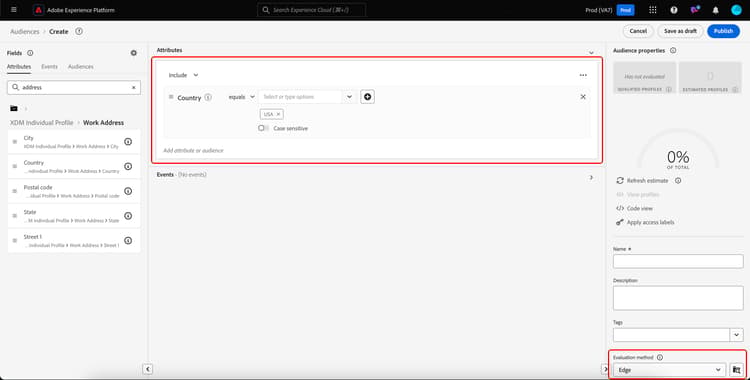Click Save as draft
Image resolution: width=750 pixels, height=380 pixels.
680,31
